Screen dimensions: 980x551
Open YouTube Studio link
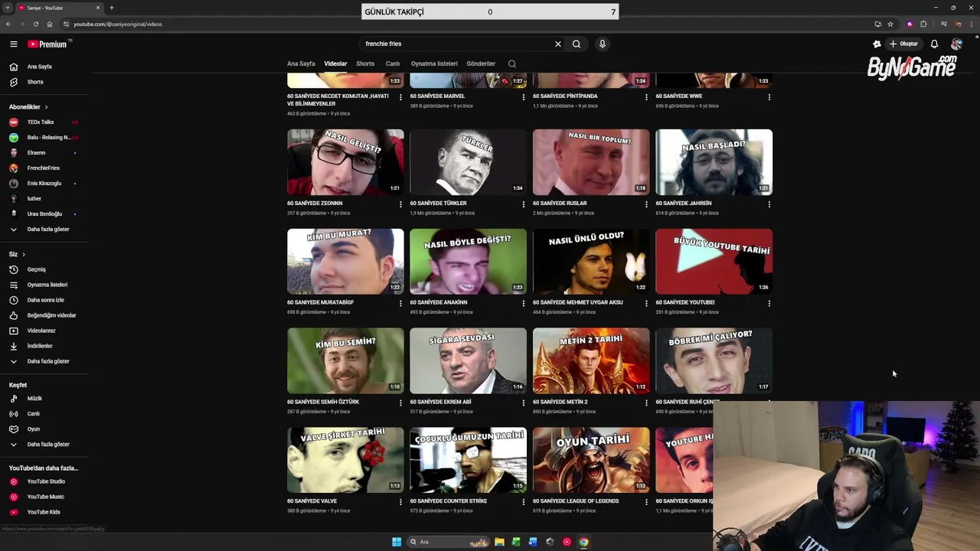click(46, 481)
